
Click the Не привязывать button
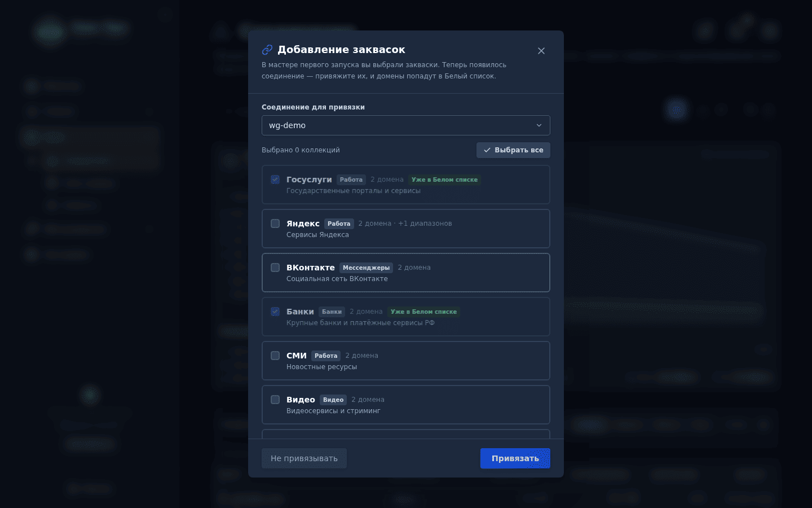pos(304,458)
